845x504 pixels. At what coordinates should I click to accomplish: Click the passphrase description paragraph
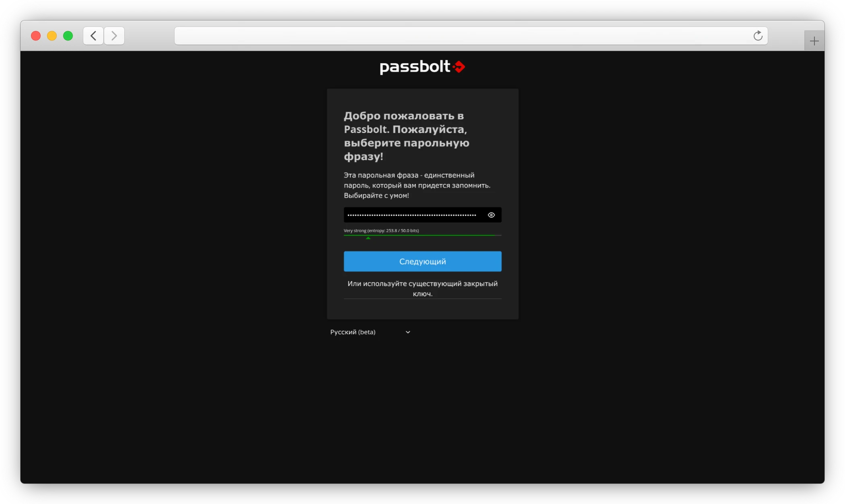pos(417,185)
